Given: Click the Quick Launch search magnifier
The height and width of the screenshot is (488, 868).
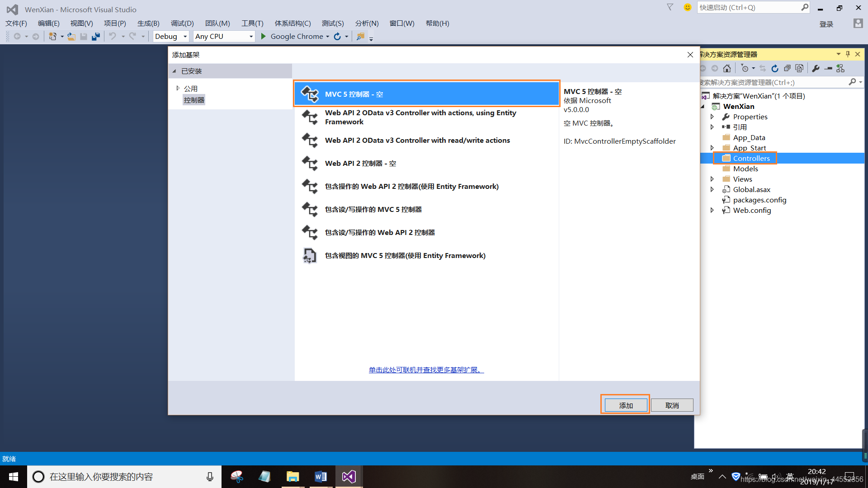Looking at the screenshot, I should (x=805, y=7).
